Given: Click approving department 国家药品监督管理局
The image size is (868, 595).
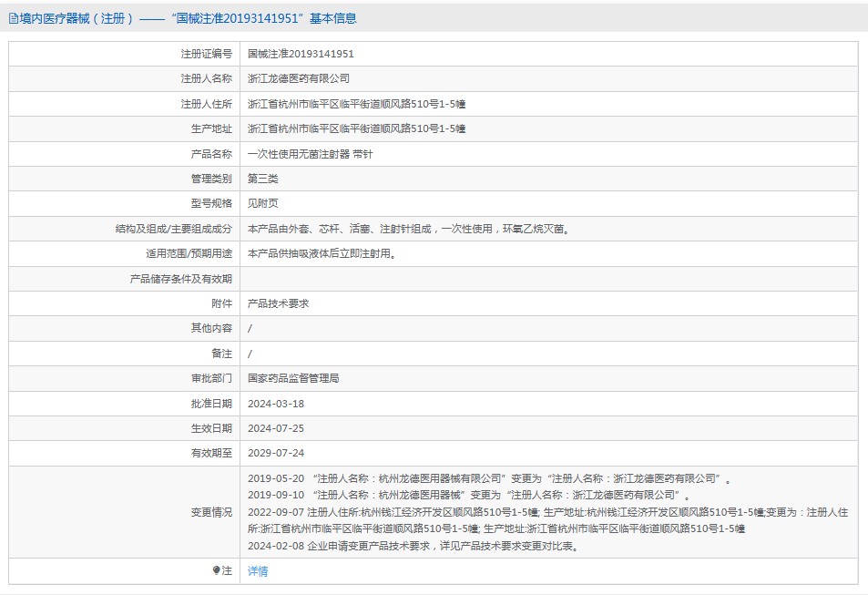Looking at the screenshot, I should click(293, 378).
